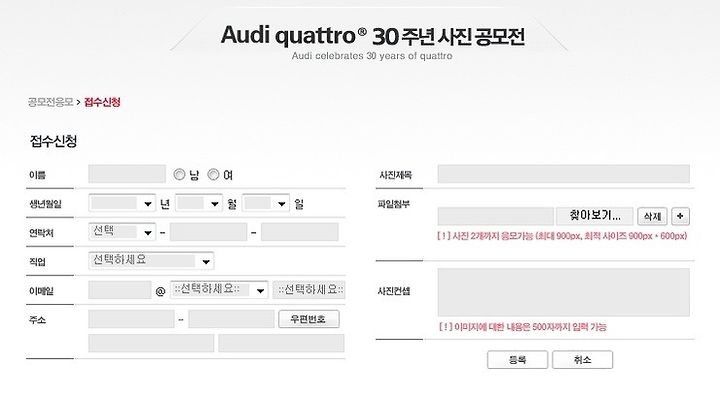Open the 직업 occupation 선택하세요 dropdown

click(151, 261)
